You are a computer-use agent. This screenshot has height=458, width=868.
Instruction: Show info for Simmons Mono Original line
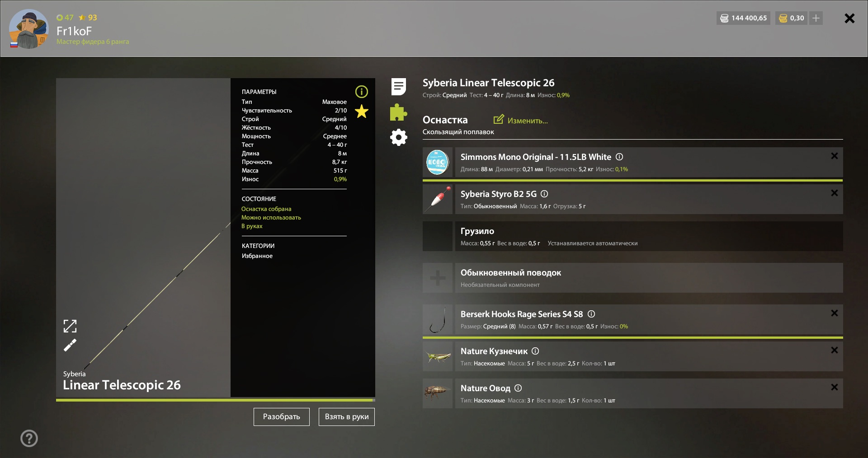pyautogui.click(x=619, y=157)
